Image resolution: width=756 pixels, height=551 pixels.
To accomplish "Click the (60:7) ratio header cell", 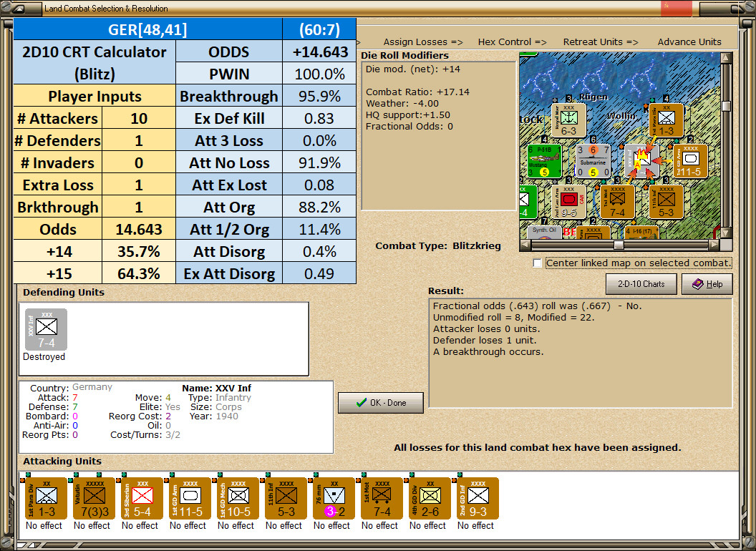I will tap(320, 29).
